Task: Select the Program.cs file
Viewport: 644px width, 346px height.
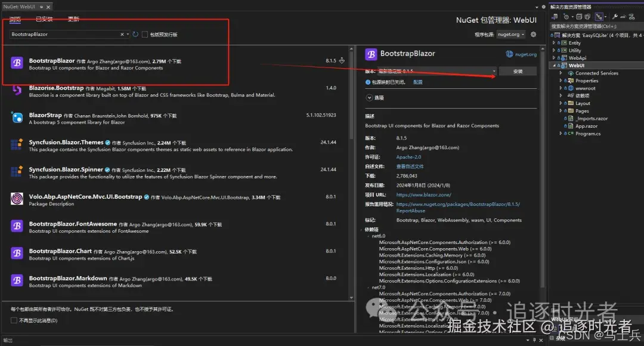Action: point(588,134)
